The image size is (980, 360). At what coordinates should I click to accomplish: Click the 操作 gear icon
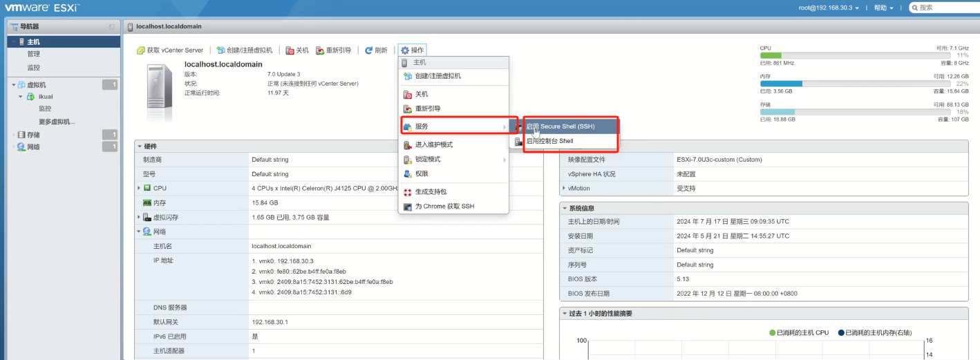[405, 50]
